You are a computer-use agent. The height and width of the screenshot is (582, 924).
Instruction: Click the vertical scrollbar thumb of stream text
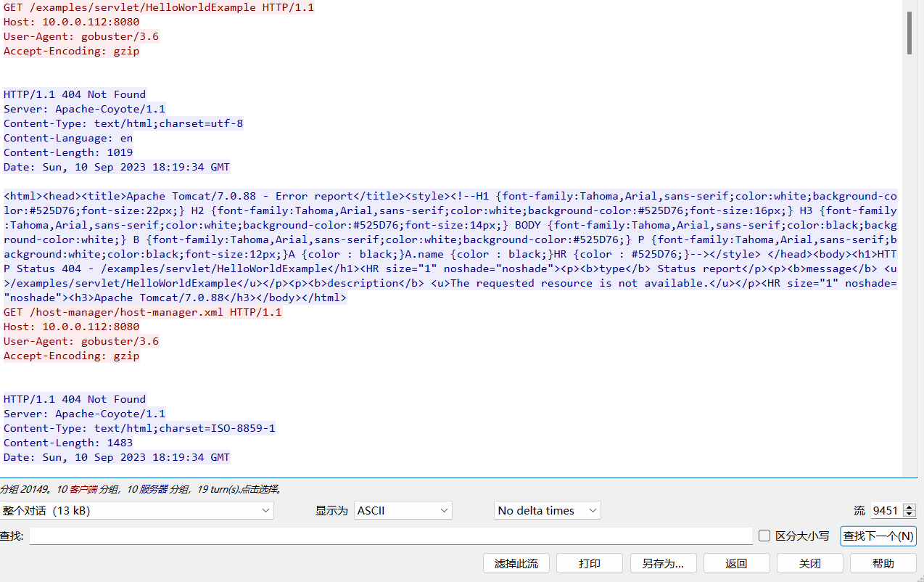[909, 33]
